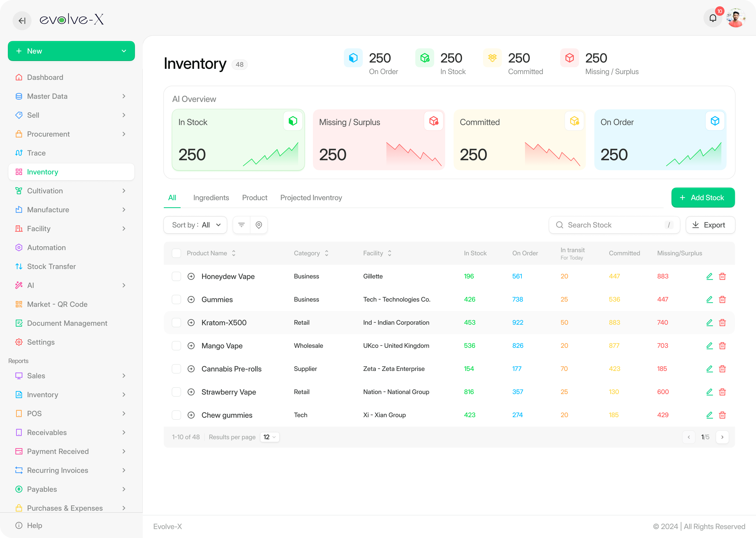756x538 pixels.
Task: Click the filter lines icon
Action: click(x=241, y=225)
